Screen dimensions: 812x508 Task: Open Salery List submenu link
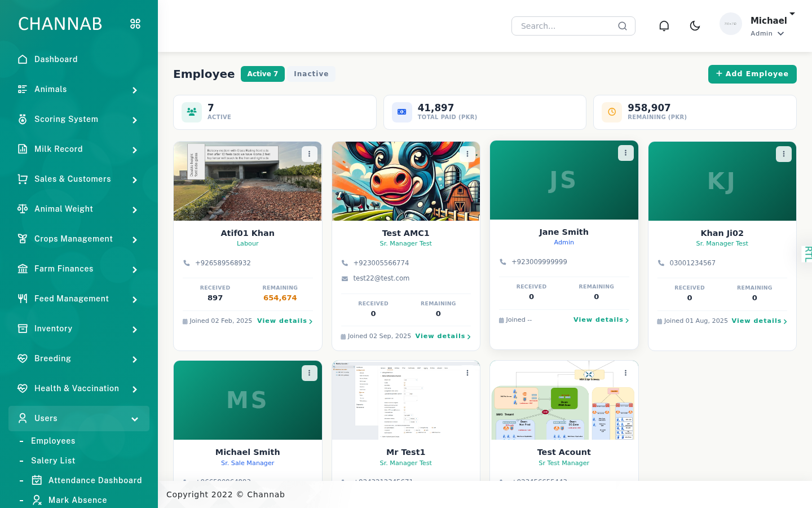click(x=53, y=461)
